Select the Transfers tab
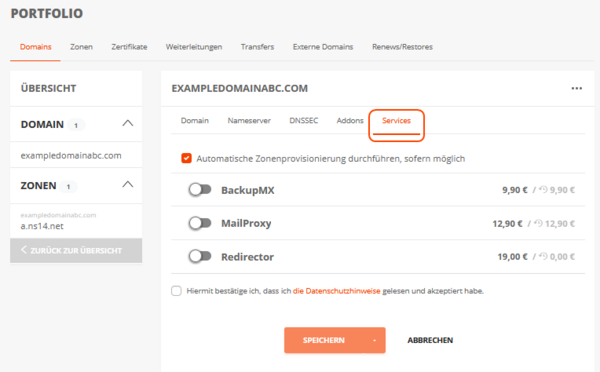Screen dimensions: 600x372 point(257,47)
